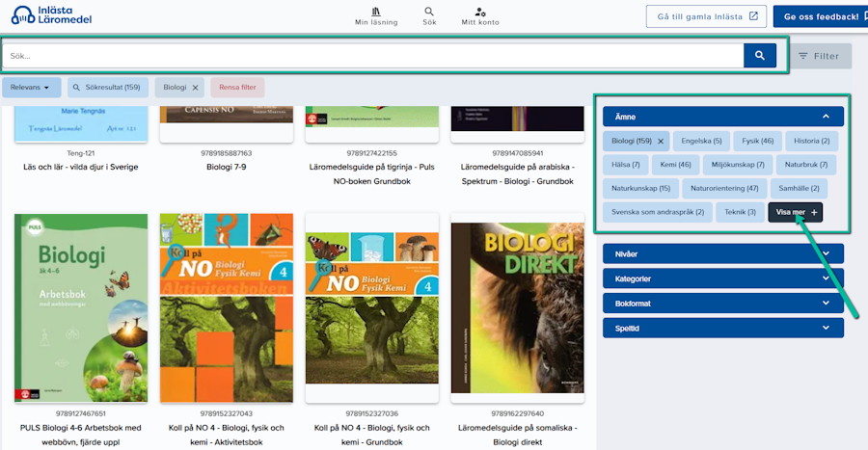This screenshot has height=450, width=868.
Task: Open Min läsning books icon
Action: coord(376,11)
